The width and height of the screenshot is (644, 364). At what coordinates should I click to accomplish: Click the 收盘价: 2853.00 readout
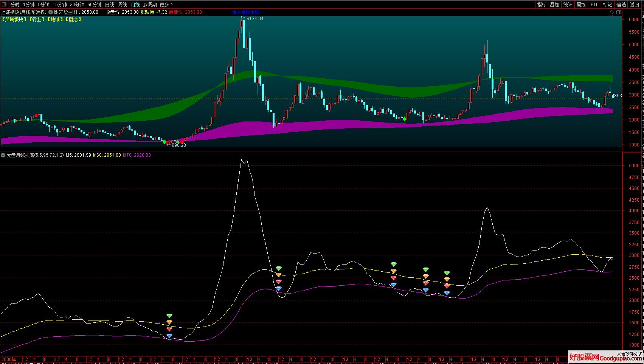(x=122, y=12)
